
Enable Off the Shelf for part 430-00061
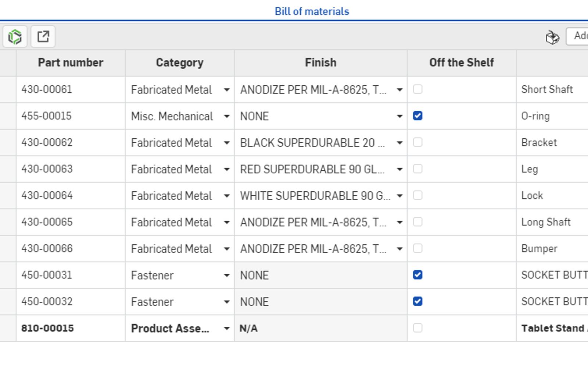pyautogui.click(x=418, y=89)
